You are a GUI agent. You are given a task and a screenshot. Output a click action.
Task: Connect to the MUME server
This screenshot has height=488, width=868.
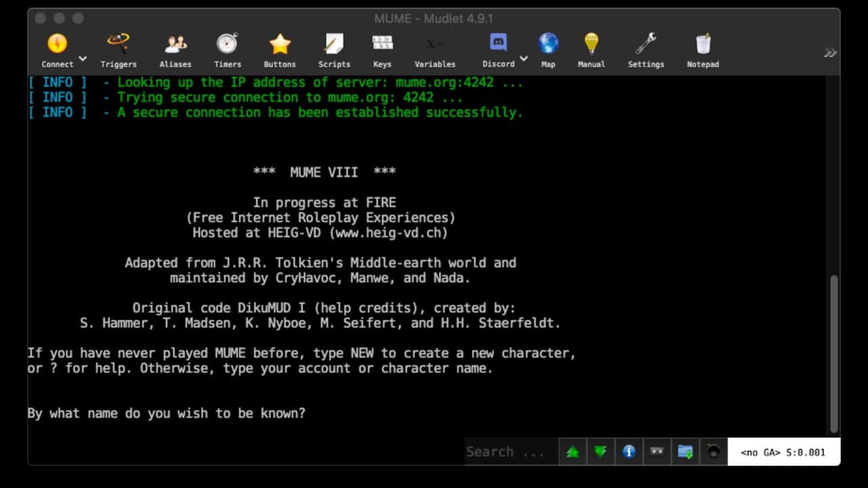click(x=57, y=44)
